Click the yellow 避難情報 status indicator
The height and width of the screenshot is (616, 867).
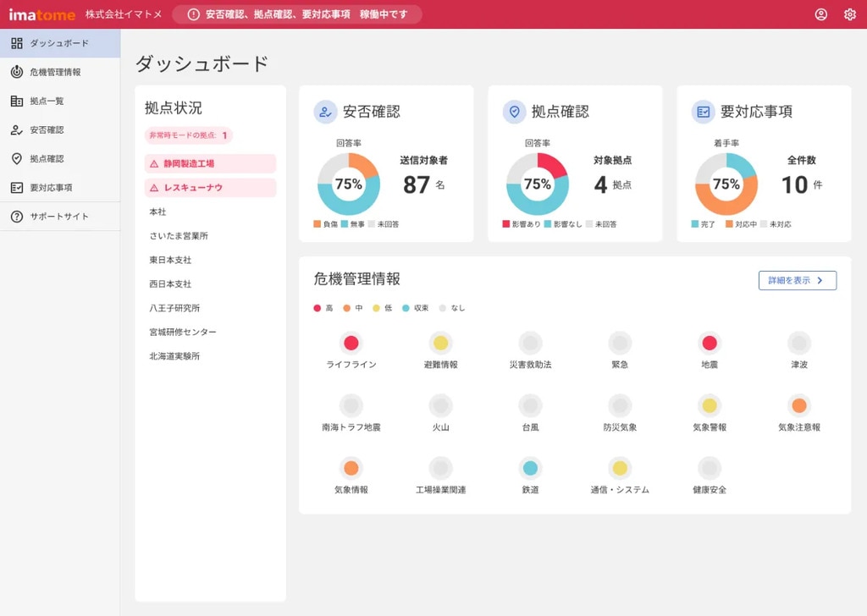click(440, 343)
